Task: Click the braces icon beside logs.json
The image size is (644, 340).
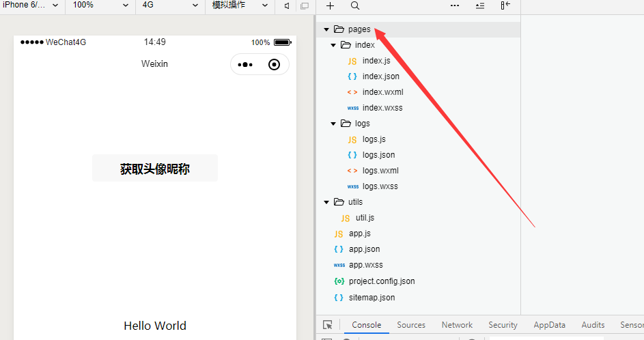Action: click(352, 155)
